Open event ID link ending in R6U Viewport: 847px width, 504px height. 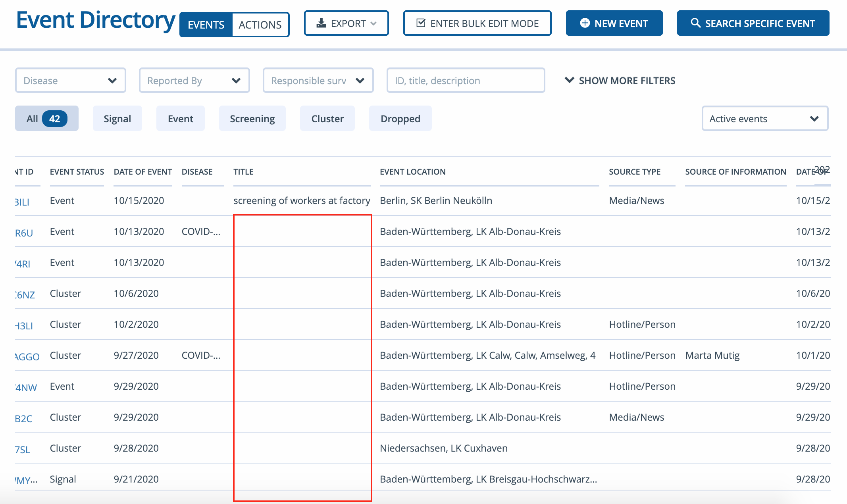24,233
